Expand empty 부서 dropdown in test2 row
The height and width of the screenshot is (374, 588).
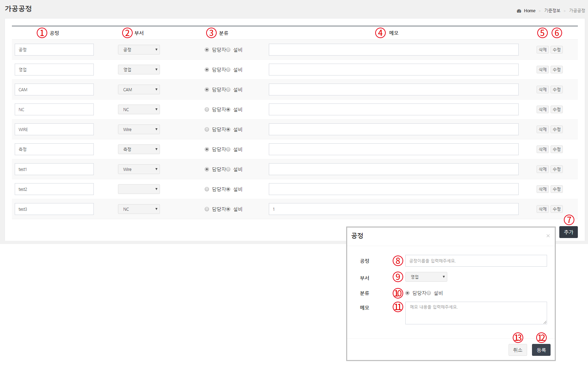[139, 189]
